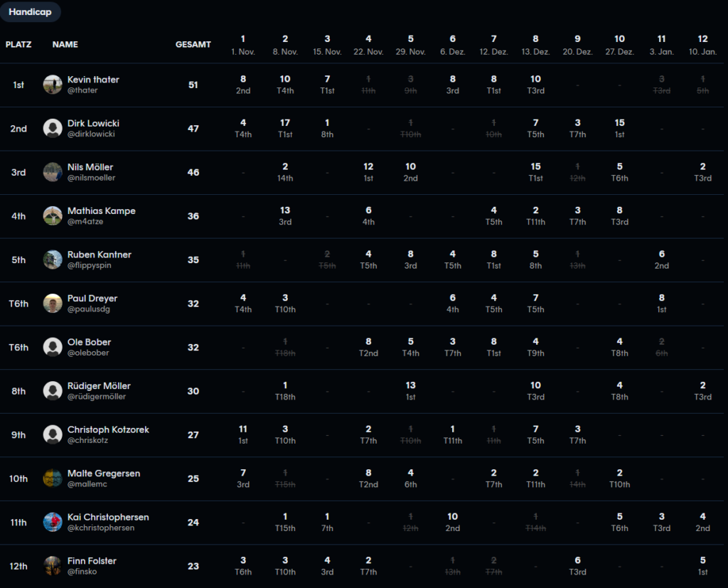Click the NAME column header
The width and height of the screenshot is (728, 588).
coord(65,45)
